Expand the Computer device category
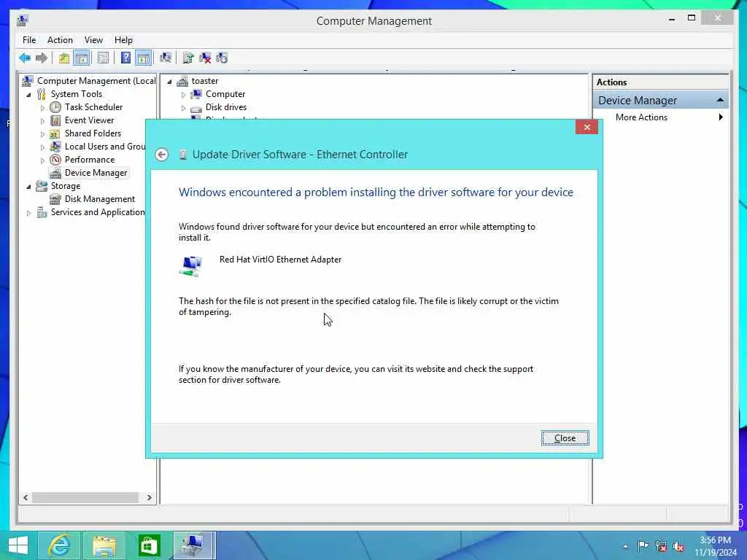Screen dimensions: 747x560 (183, 95)
